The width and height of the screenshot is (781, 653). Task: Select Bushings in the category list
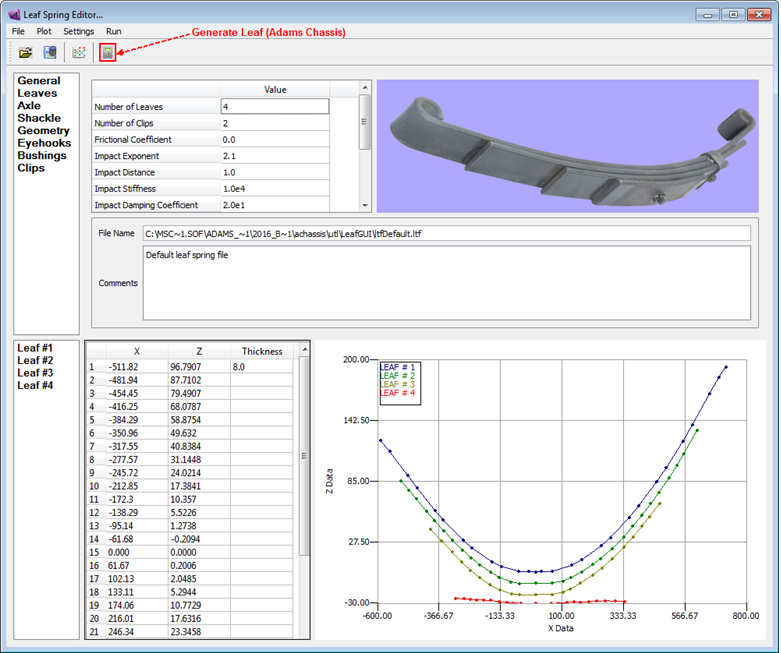click(42, 155)
